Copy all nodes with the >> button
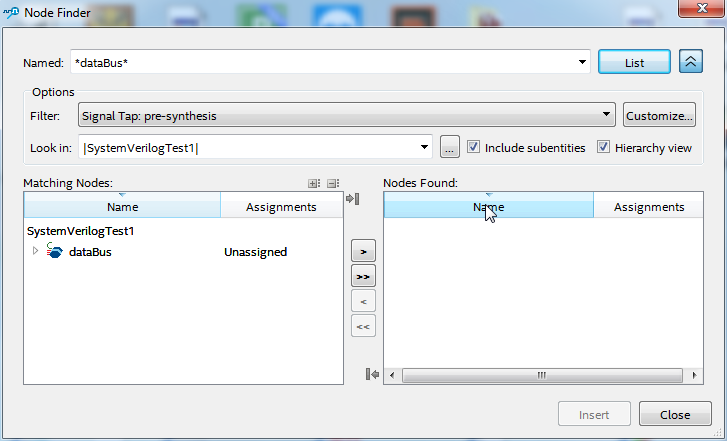Viewport: 727px width, 441px height. click(364, 276)
